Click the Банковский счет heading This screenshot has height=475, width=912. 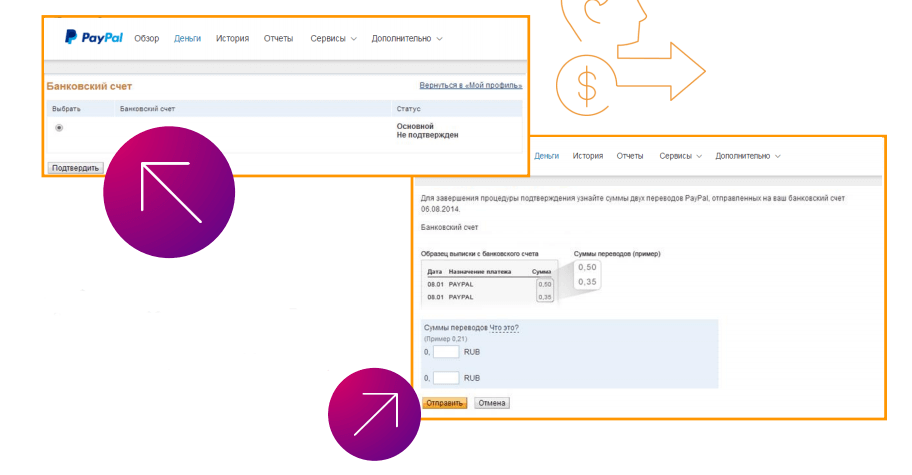coord(89,86)
